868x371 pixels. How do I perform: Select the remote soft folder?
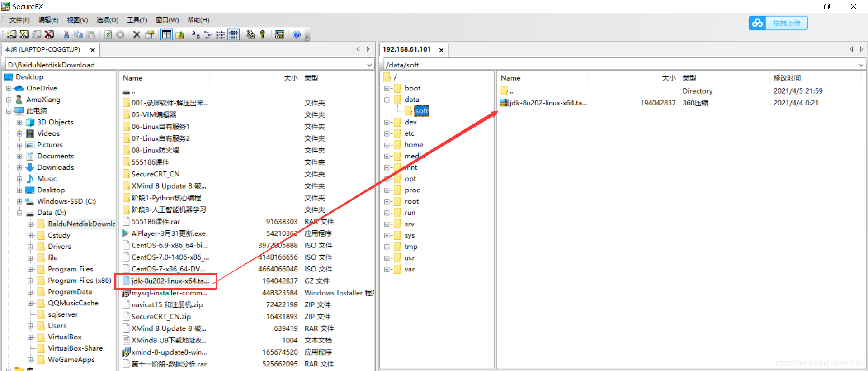click(x=421, y=111)
